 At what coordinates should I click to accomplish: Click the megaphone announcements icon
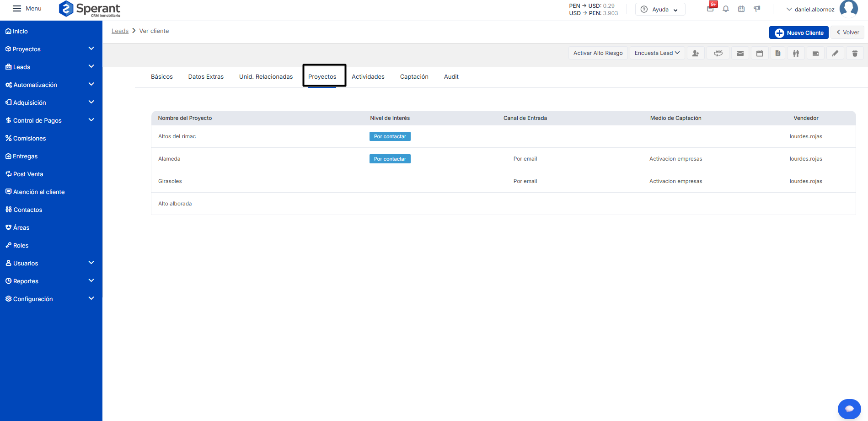click(x=757, y=9)
